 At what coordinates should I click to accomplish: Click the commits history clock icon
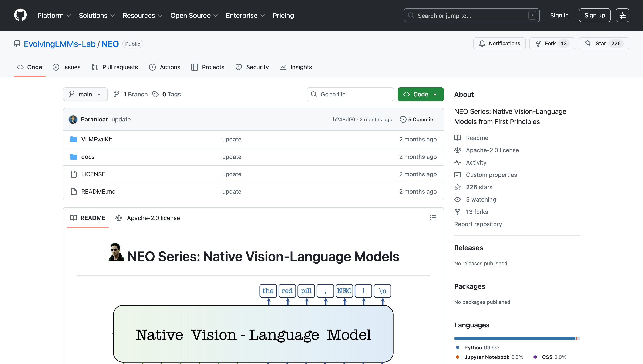click(403, 120)
